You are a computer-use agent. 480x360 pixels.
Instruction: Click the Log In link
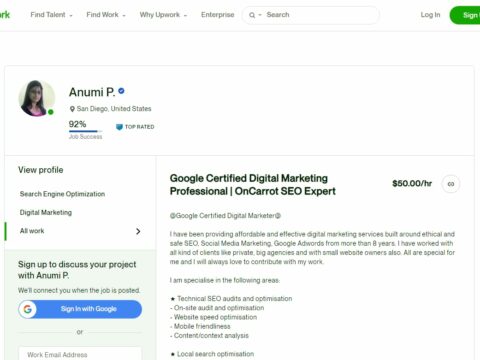click(x=430, y=15)
